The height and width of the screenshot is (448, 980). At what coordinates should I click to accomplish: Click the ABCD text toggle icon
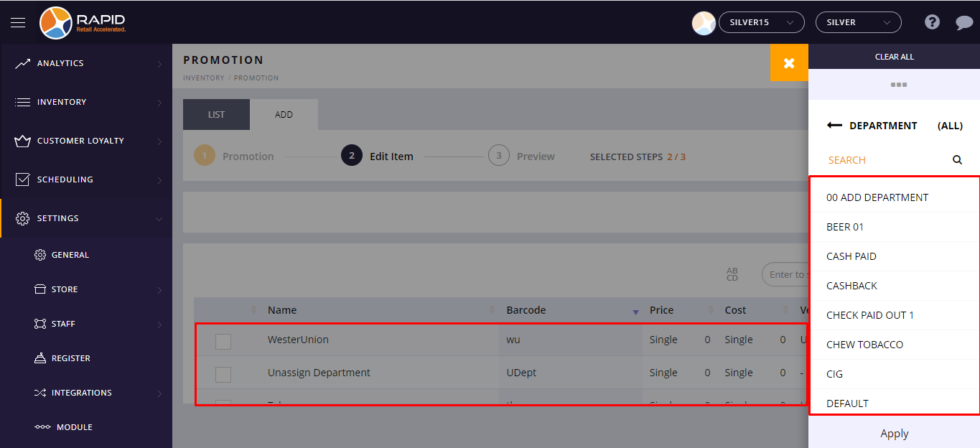732,274
